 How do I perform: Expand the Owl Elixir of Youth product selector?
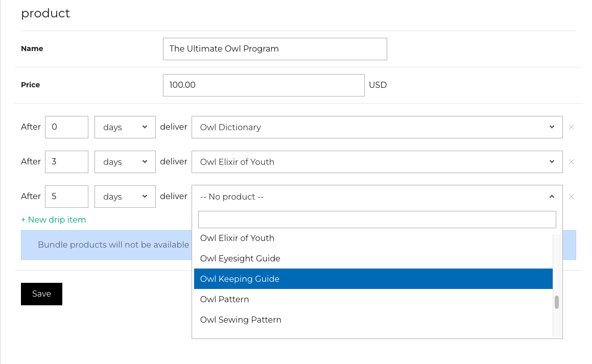pos(376,162)
